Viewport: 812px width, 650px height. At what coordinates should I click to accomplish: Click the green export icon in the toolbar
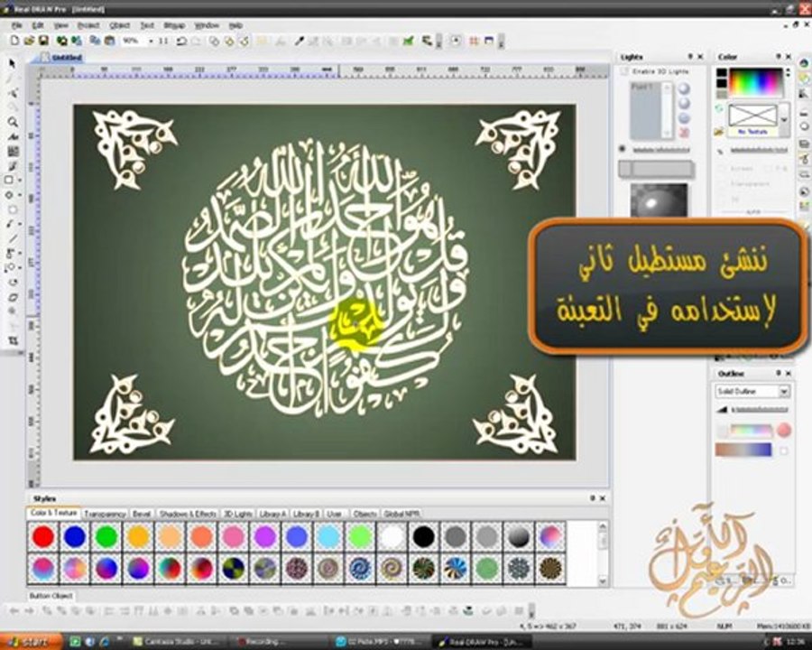coord(409,41)
